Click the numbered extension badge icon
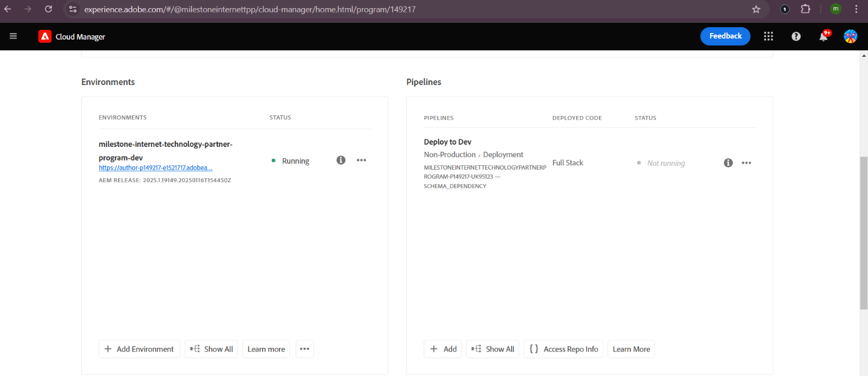This screenshot has width=868, height=376. 784,9
